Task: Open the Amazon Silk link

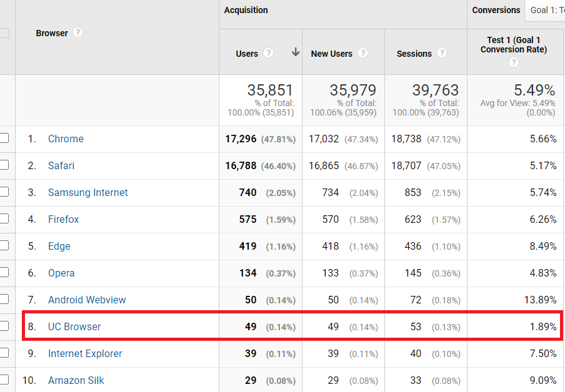Action: 76,381
